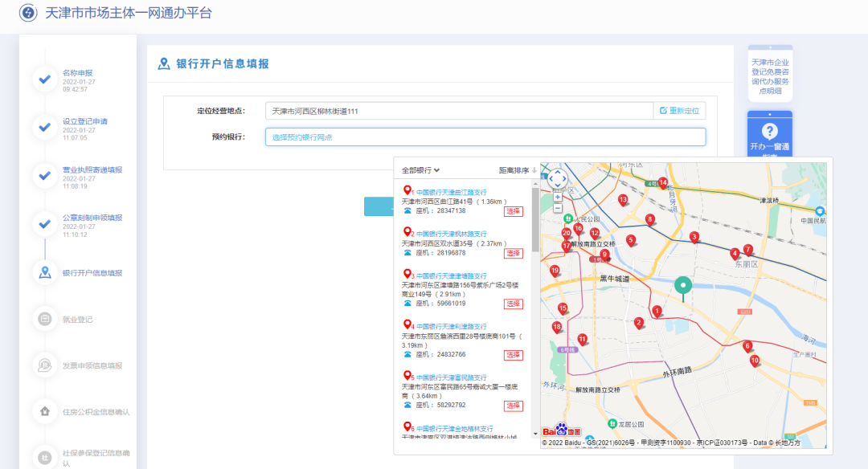Zoom in the Baidu map
Viewport: 868px width, 469px height.
558,197
